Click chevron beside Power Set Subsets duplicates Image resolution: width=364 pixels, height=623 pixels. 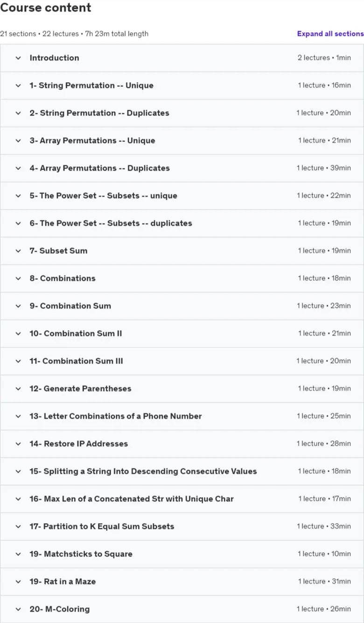(18, 223)
